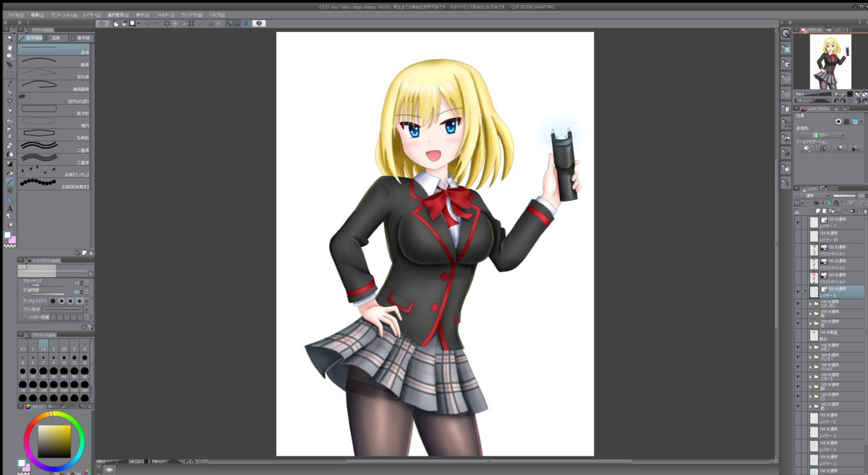Hide the レイヤー 7 layer
Screen dimensions: 868x475
click(x=799, y=223)
